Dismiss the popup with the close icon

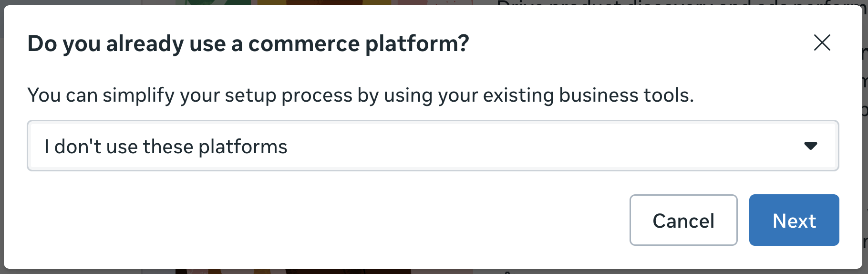click(x=822, y=43)
